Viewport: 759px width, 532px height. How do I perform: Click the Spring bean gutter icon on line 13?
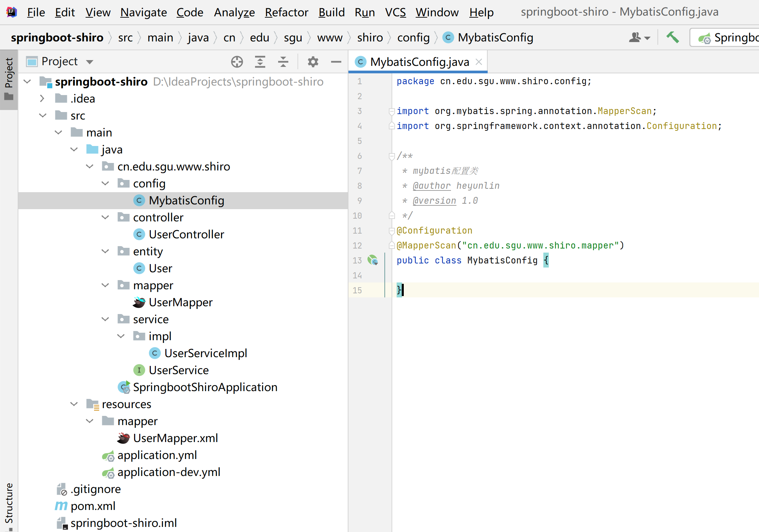(x=373, y=260)
